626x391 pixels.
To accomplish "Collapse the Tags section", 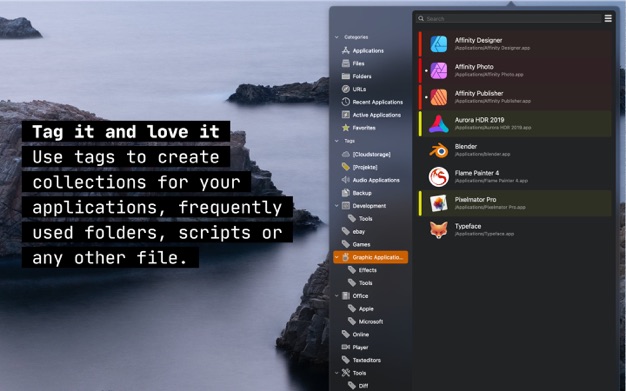I will (x=337, y=141).
